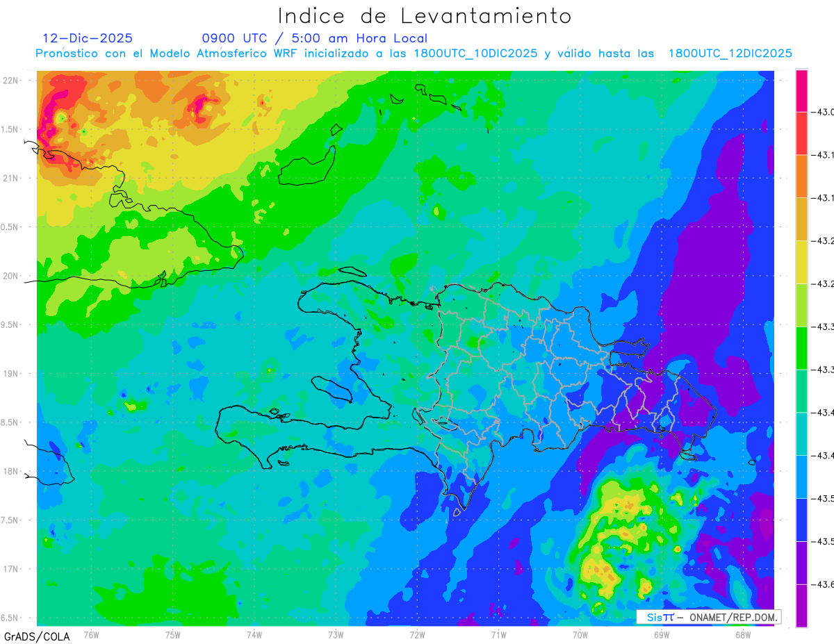Pick the yellow swatch in the color scale
Image resolution: width=834 pixels, height=644 pixels.
tap(801, 262)
